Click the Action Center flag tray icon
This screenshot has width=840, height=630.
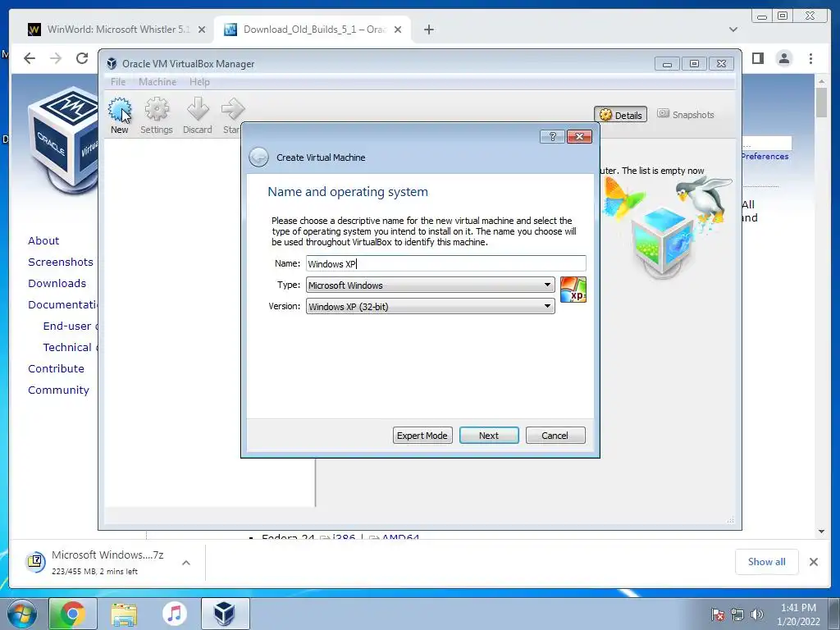[717, 614]
